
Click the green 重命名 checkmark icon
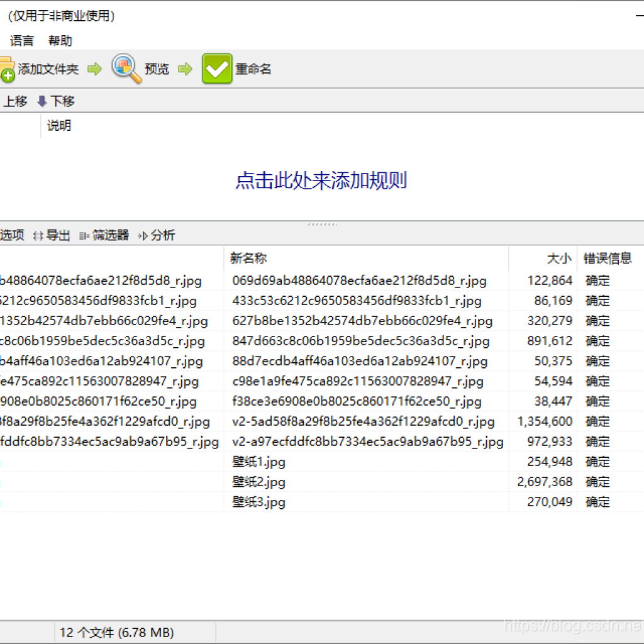coord(216,68)
